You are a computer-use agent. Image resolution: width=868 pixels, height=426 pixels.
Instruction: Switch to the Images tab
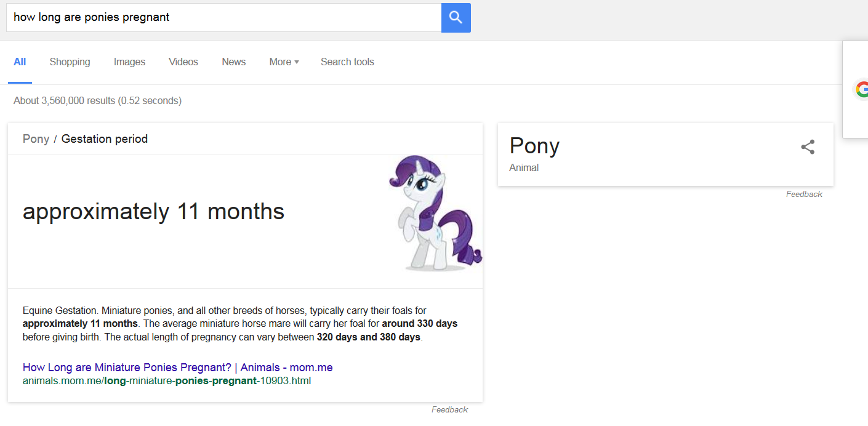129,62
